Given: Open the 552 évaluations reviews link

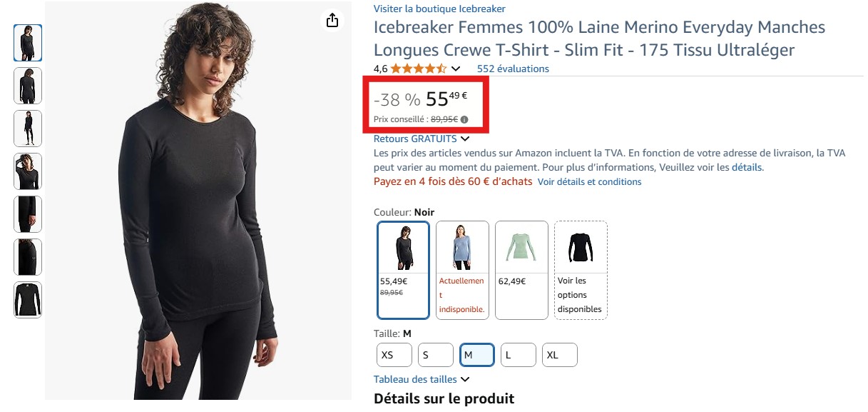Looking at the screenshot, I should pos(513,69).
